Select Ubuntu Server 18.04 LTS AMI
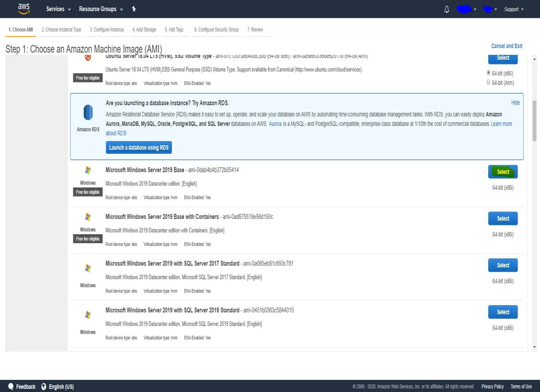Viewport: 540px width, 392px height. click(503, 58)
